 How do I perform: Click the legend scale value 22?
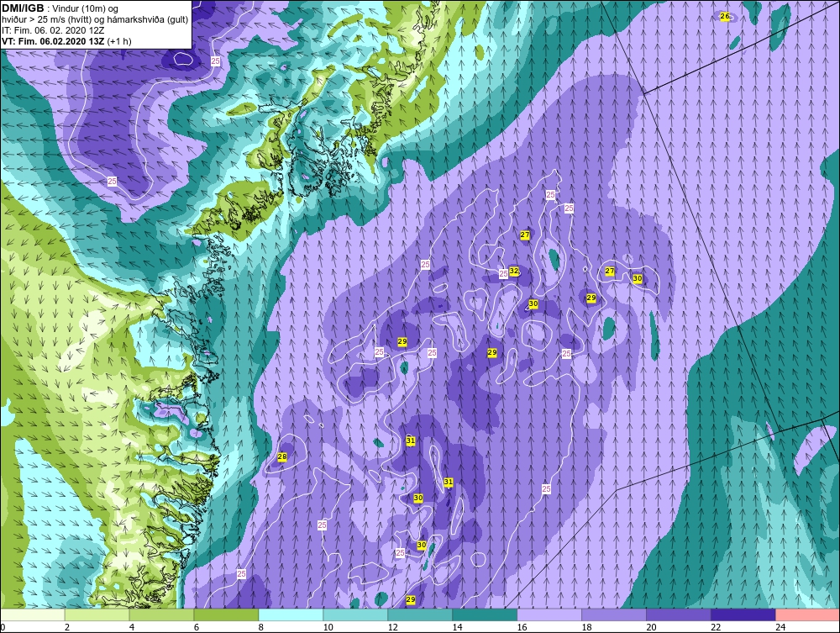(716, 627)
